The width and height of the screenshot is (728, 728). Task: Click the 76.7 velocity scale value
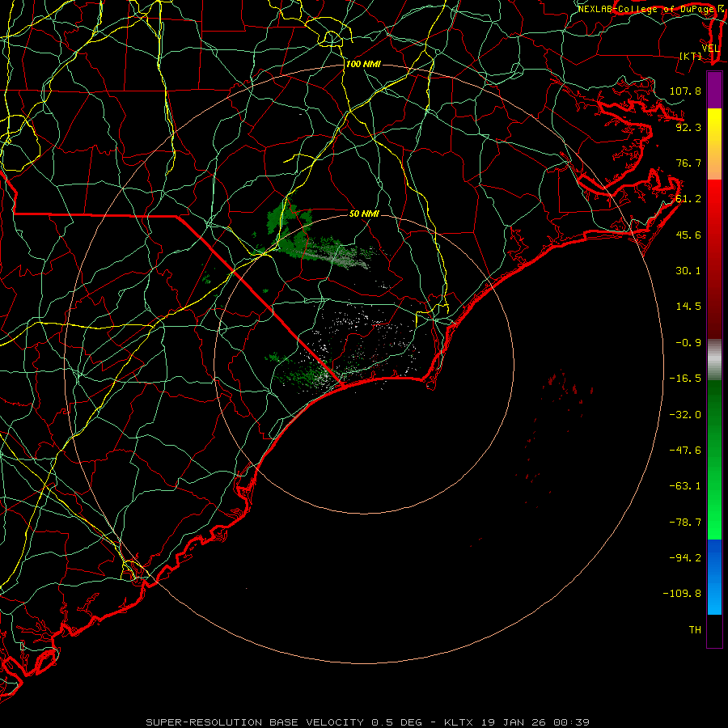coord(688,163)
